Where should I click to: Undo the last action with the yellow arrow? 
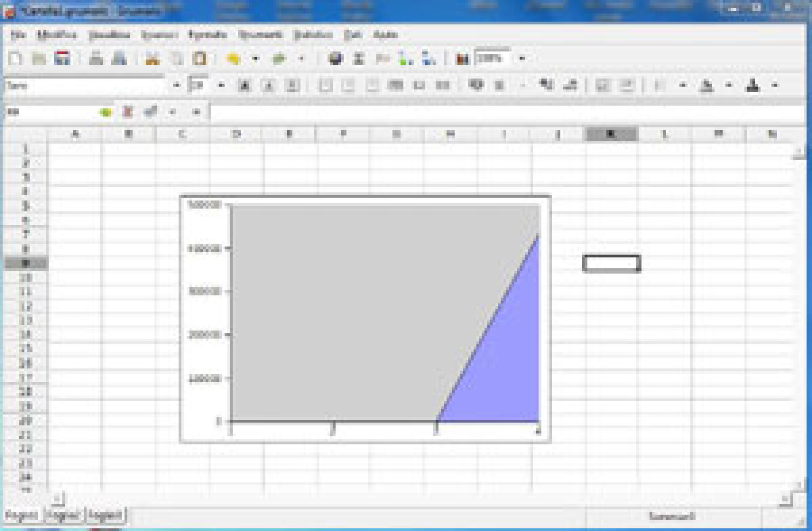point(233,59)
